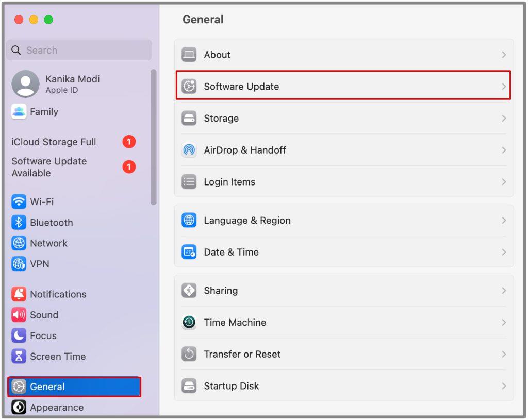This screenshot has width=528, height=420.
Task: Click the Kanika Modi profile avatar
Action: (26, 84)
